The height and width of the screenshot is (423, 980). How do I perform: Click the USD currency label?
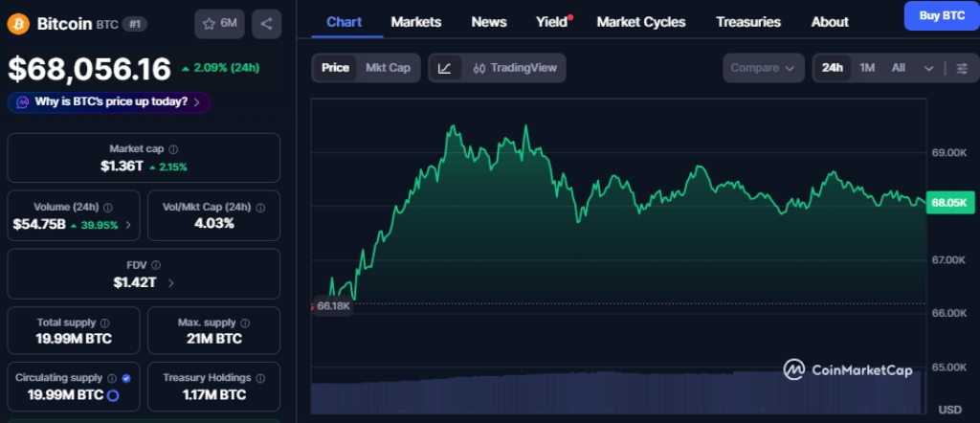point(950,410)
